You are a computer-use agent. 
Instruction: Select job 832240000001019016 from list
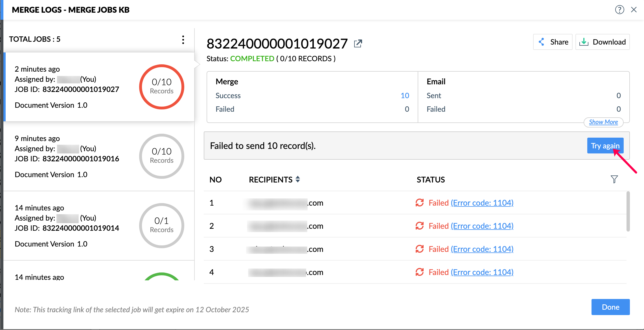pos(81,159)
